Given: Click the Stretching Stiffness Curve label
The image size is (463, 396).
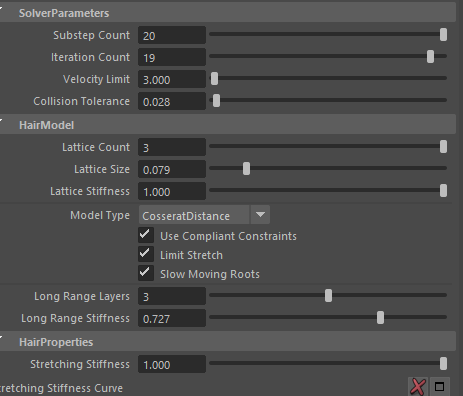Looking at the screenshot, I should pyautogui.click(x=61, y=388).
